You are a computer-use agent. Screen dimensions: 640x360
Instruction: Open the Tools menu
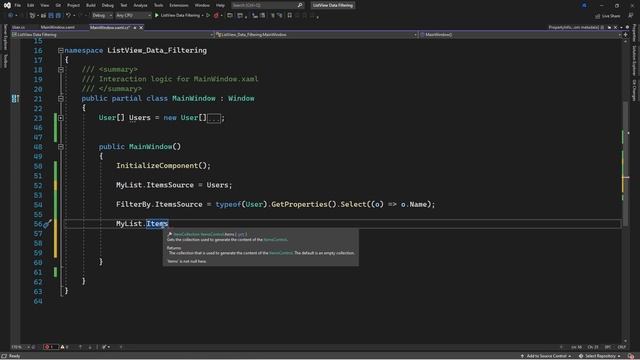[158, 5]
